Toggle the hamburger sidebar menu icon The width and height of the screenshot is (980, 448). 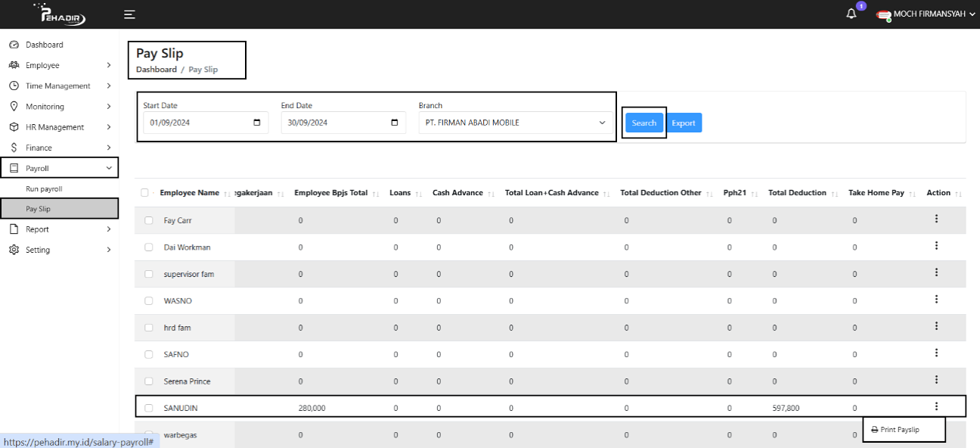coord(130,14)
